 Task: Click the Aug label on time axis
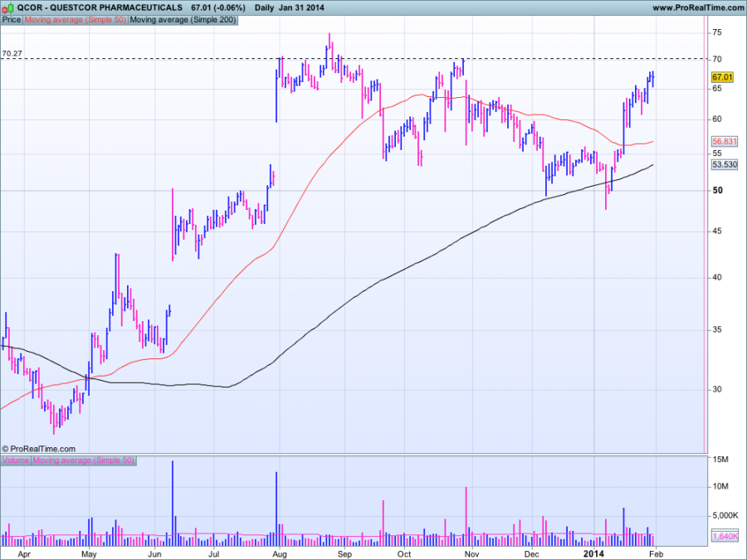280,554
